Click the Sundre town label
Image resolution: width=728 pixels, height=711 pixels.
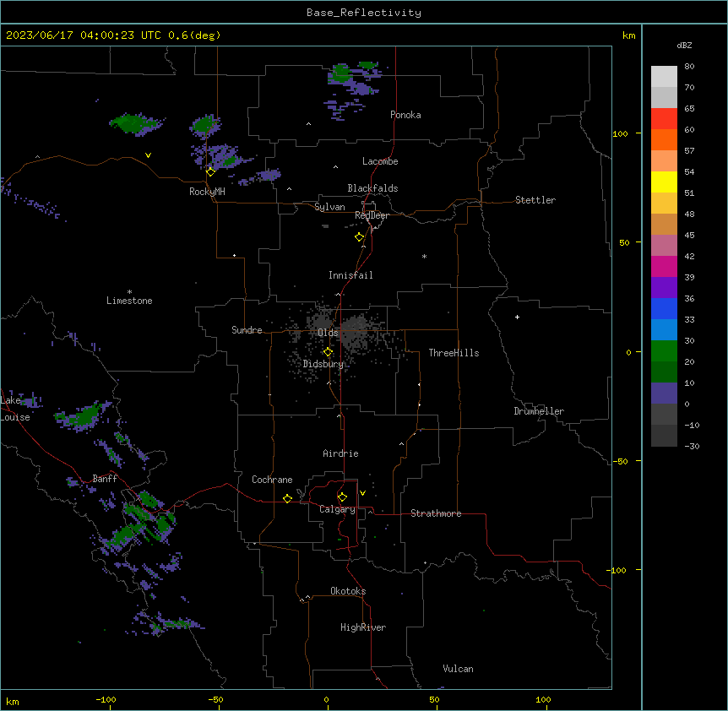click(x=247, y=330)
